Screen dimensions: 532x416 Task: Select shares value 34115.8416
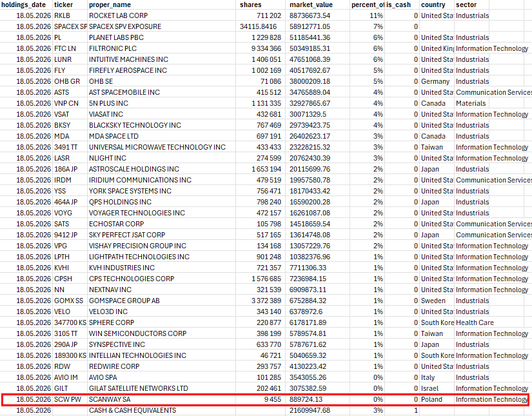click(x=261, y=26)
